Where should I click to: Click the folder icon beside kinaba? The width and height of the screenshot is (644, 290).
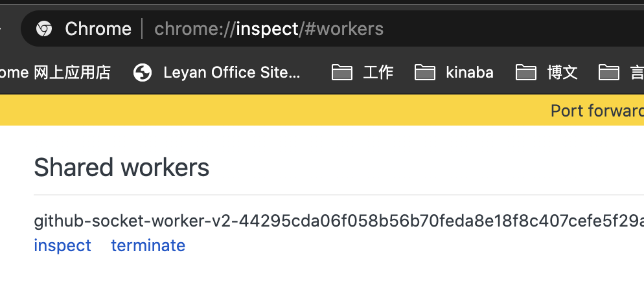click(424, 72)
